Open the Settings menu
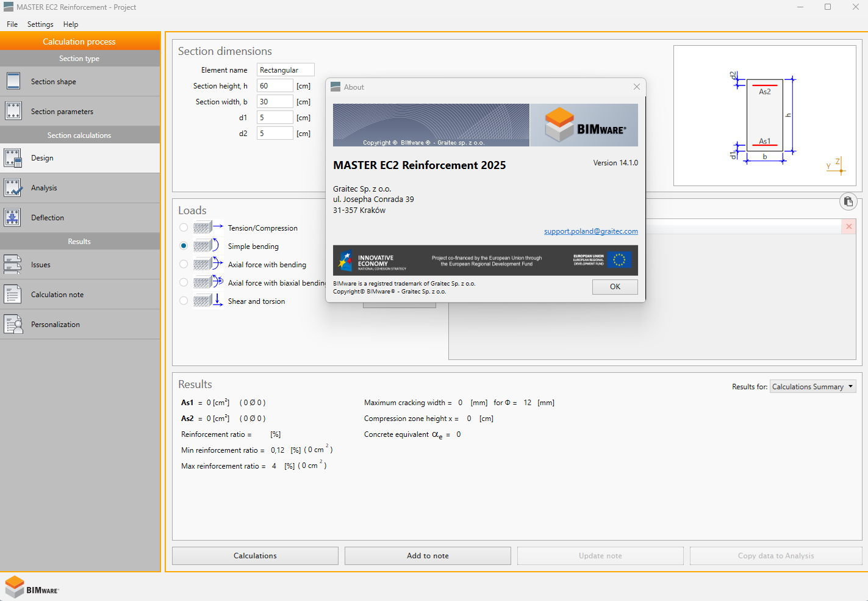868x601 pixels. pos(40,24)
